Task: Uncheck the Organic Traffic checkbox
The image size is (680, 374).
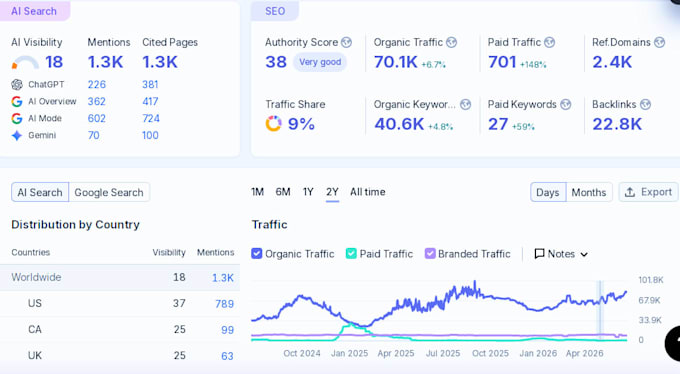Action: click(257, 253)
